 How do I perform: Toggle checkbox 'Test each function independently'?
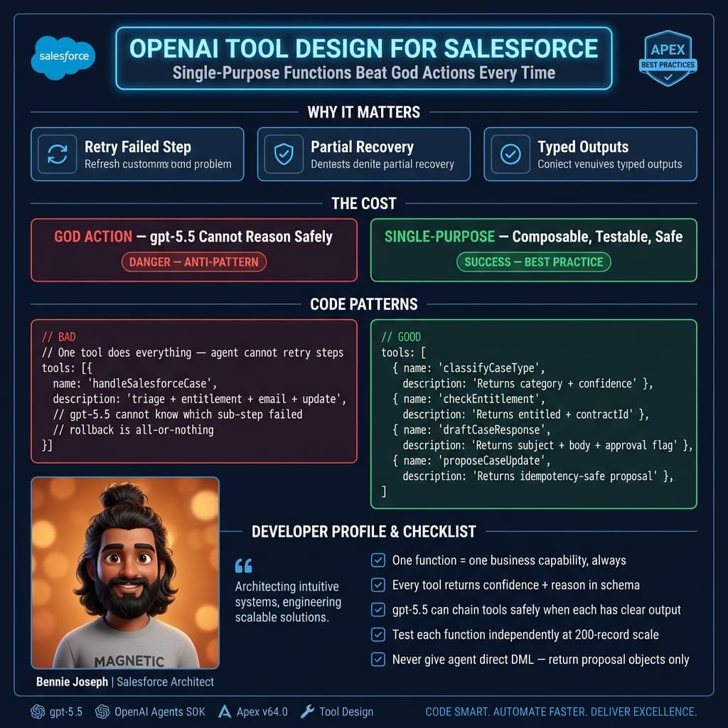(x=378, y=634)
